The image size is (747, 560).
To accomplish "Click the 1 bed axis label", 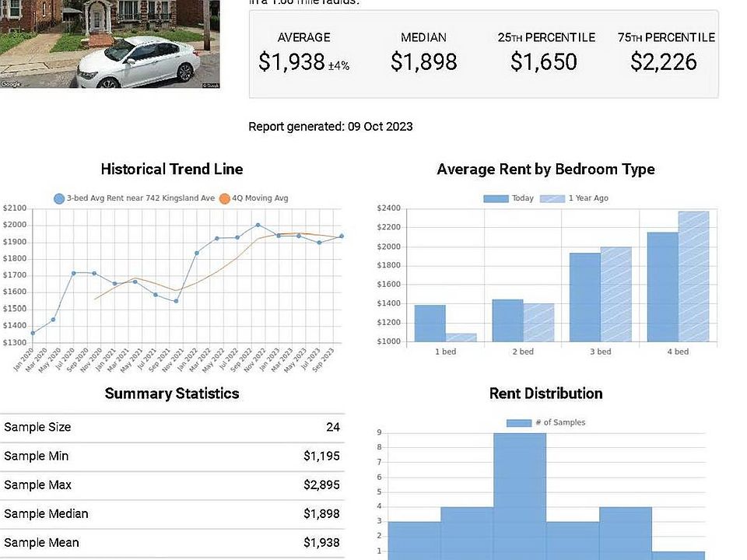I will (445, 352).
